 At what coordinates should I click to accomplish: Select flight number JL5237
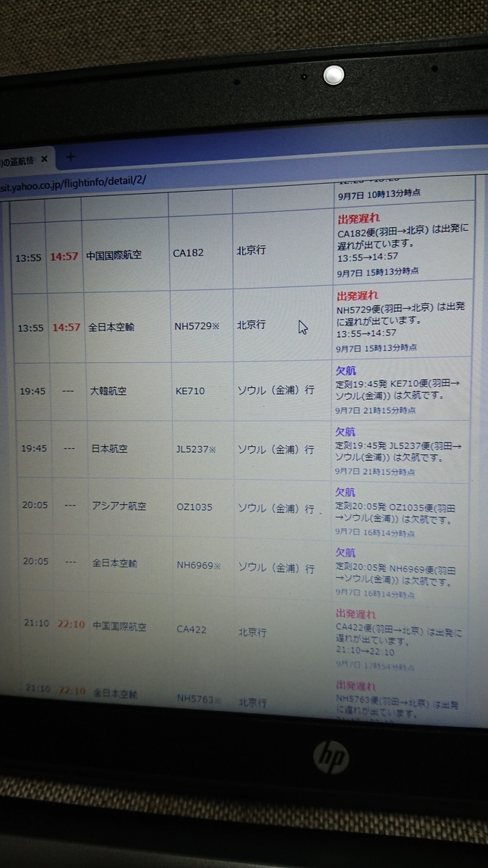click(x=196, y=449)
